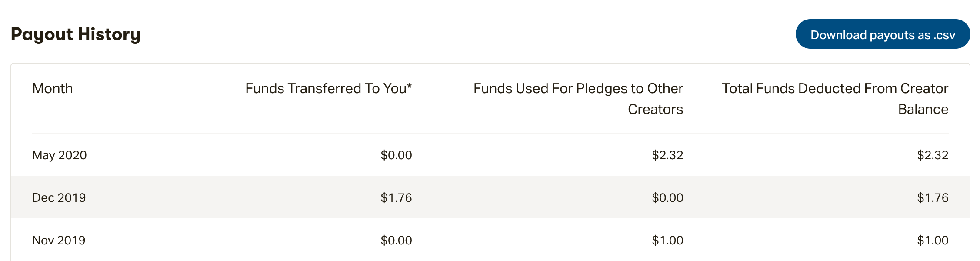Viewport: 980px width, 261px height.
Task: Click May 2020 pledges amount $2.32
Action: 667,155
